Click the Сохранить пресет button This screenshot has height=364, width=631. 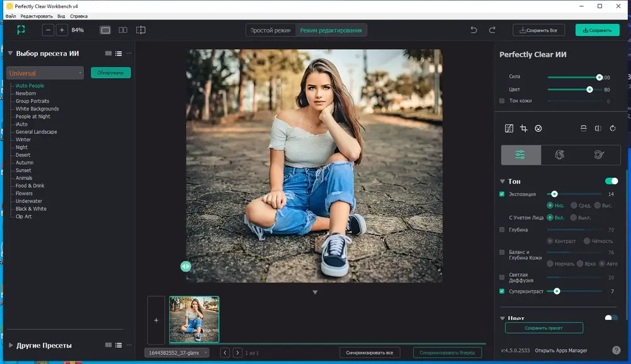pos(544,328)
